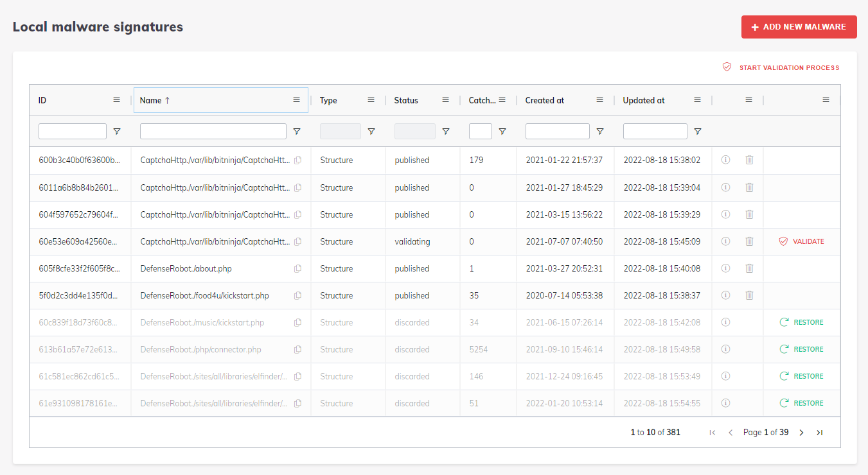The image size is (868, 475).
Task: Go to the next page arrow
Action: 801,432
